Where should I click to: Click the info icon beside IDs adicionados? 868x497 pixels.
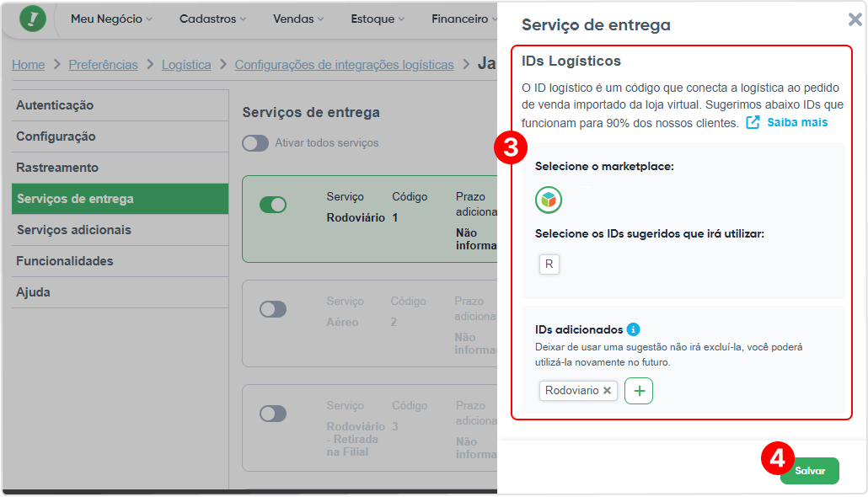point(633,329)
